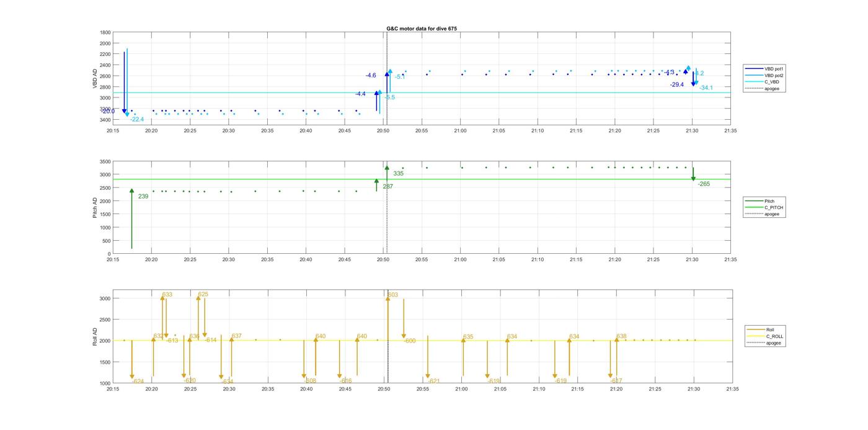The image size is (868, 430).
Task: Click the '0' tick on Pitch y-axis
Action: click(109, 254)
